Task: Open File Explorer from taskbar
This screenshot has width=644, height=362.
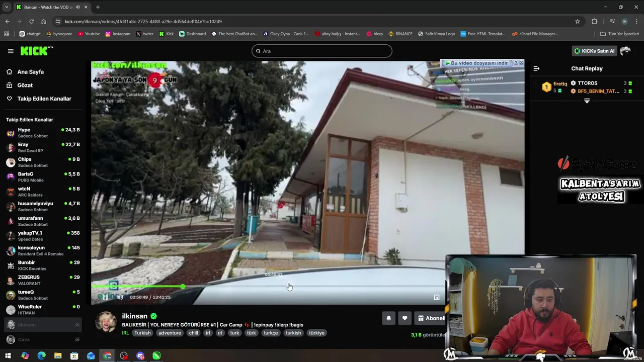Action: [57, 355]
